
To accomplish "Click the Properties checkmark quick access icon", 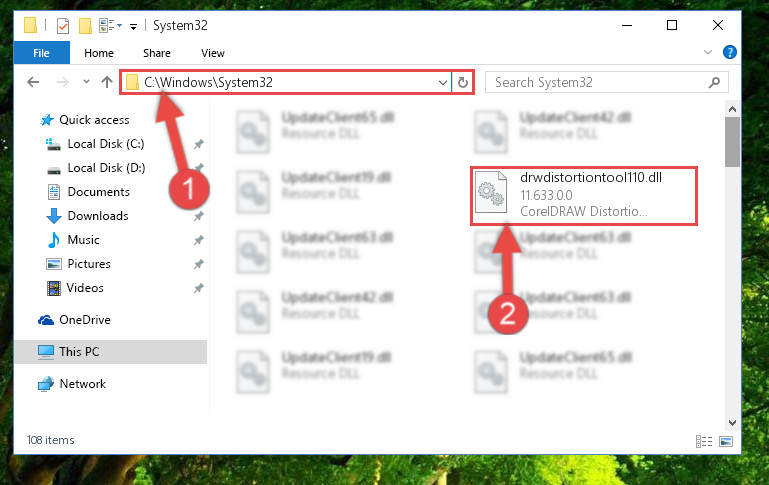I will (x=63, y=26).
